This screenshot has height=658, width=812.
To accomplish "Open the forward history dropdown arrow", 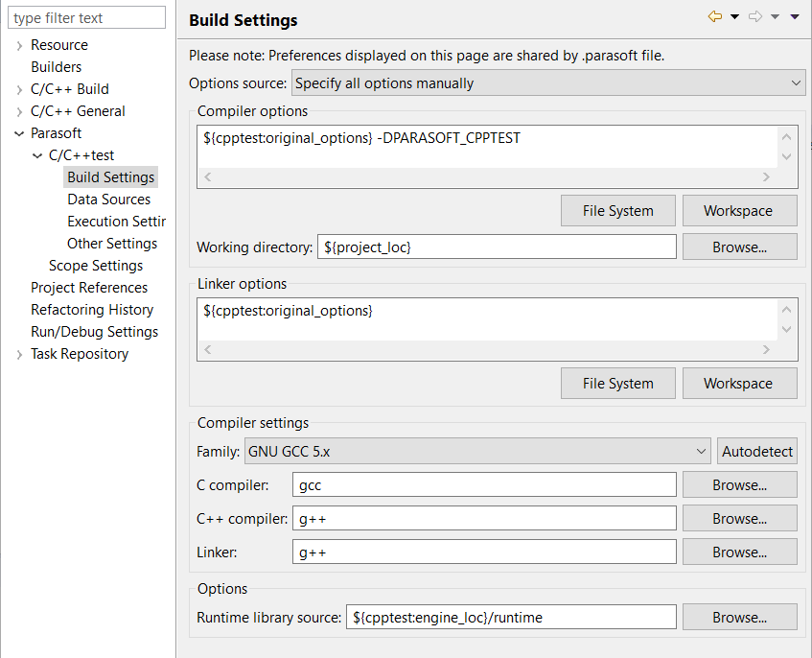I will (775, 17).
